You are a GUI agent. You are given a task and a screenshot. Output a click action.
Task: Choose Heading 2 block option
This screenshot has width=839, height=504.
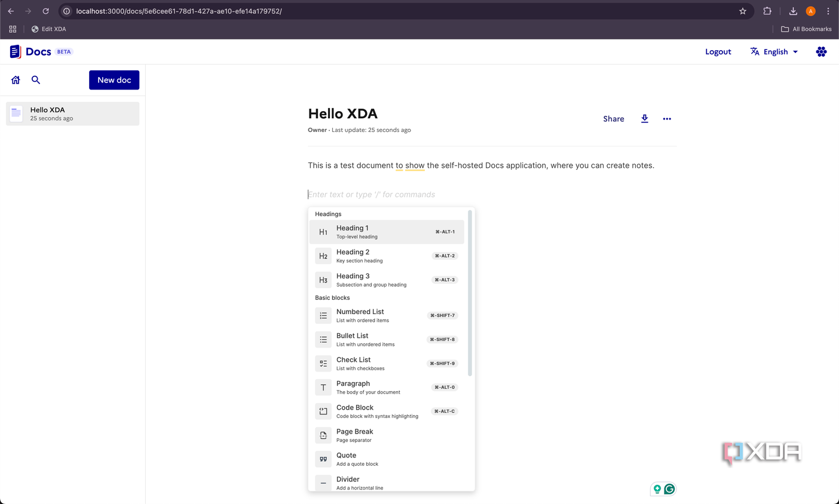click(387, 256)
